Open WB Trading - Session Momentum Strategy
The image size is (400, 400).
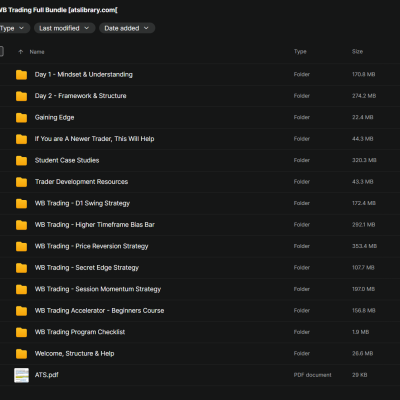(98, 289)
